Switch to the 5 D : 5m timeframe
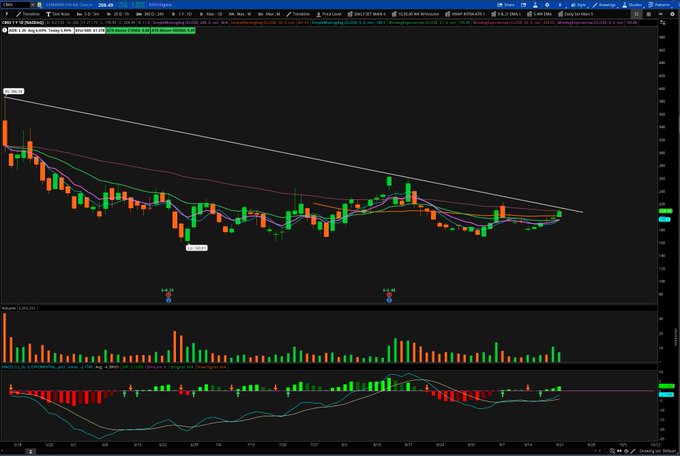The height and width of the screenshot is (456, 680). click(x=88, y=14)
